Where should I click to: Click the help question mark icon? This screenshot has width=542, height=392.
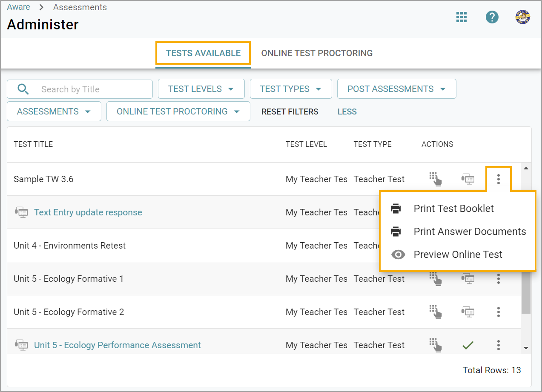[x=492, y=17]
